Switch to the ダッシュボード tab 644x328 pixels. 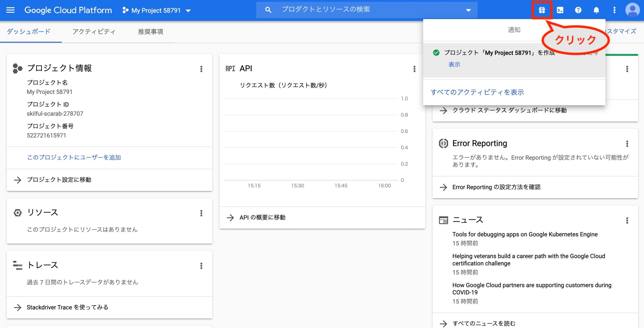click(29, 31)
